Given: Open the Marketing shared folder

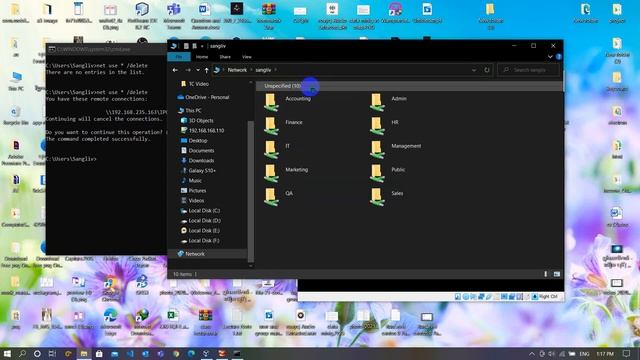Looking at the screenshot, I should coord(286,173).
